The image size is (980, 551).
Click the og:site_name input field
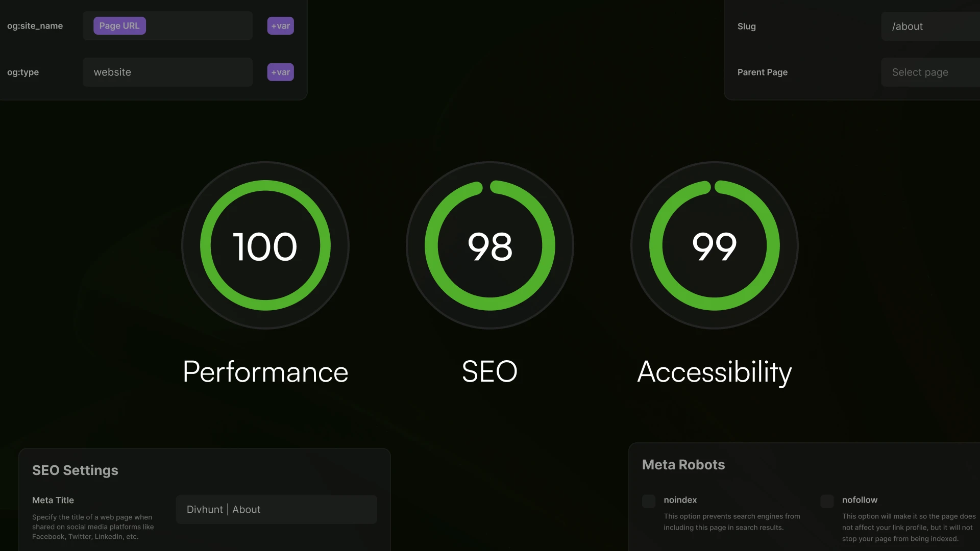(199, 26)
